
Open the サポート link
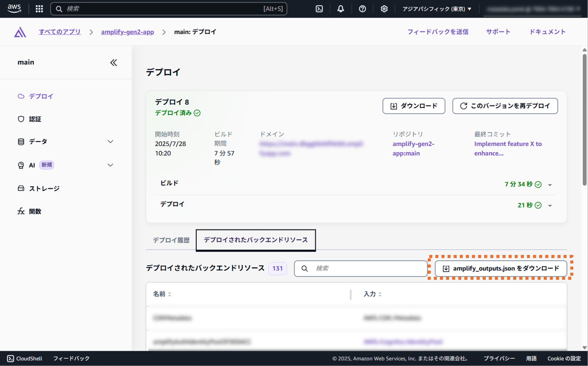click(498, 32)
